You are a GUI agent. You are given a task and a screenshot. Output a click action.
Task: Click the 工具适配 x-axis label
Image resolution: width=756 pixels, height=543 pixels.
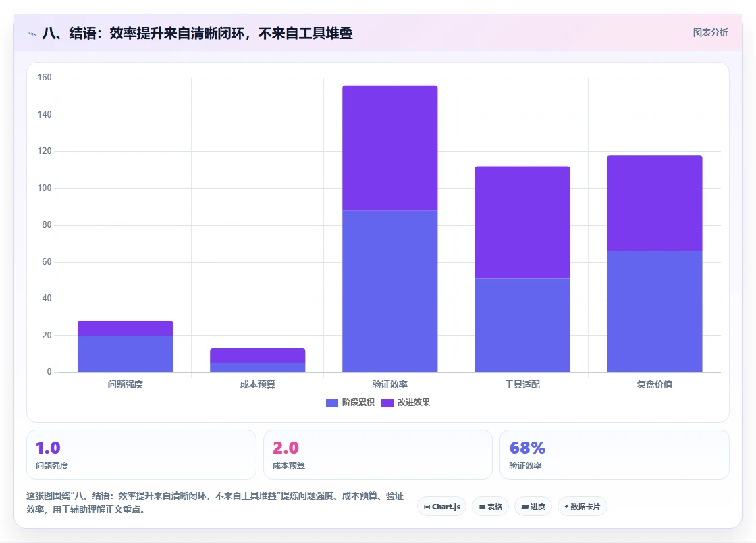(x=522, y=384)
